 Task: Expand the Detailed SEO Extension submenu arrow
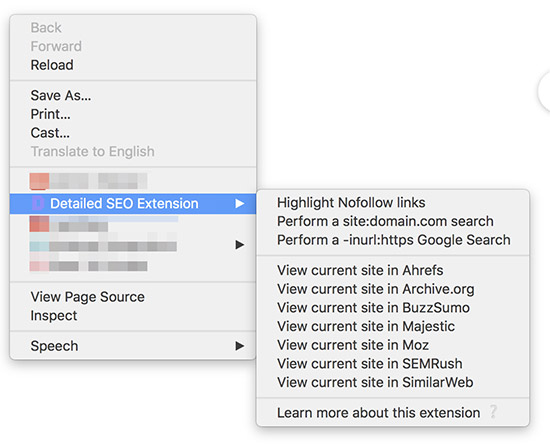(240, 203)
